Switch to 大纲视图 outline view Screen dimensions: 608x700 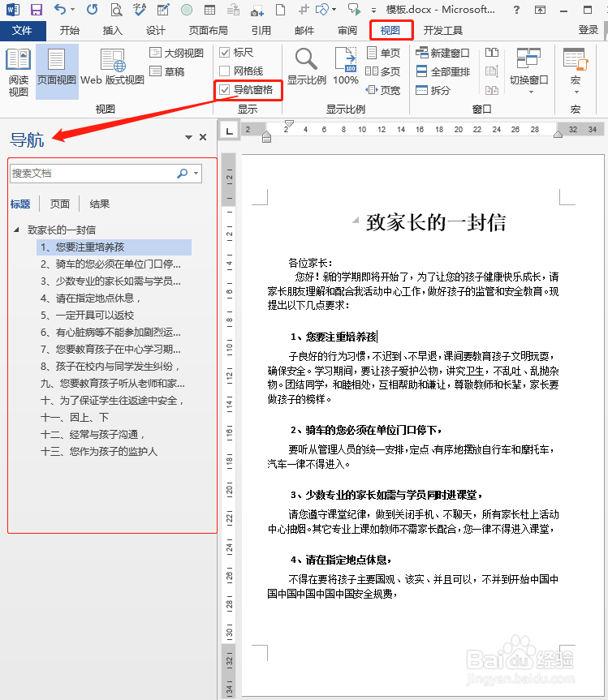(x=177, y=53)
